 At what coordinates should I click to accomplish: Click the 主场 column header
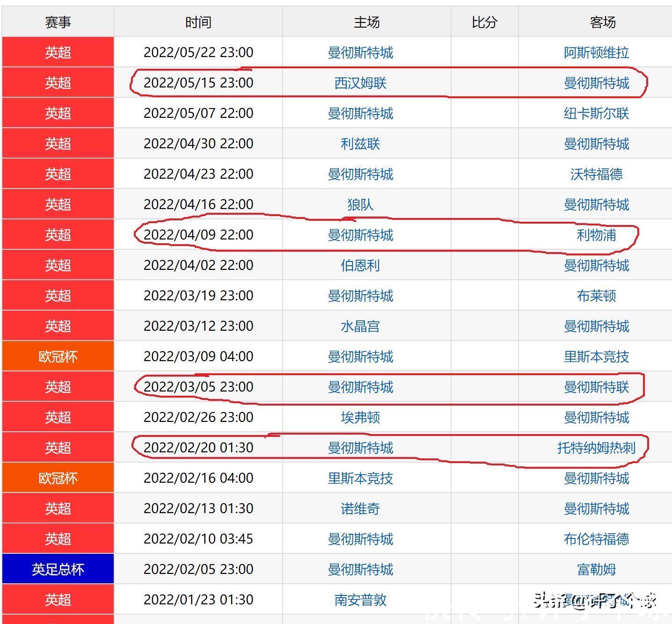coord(367,22)
